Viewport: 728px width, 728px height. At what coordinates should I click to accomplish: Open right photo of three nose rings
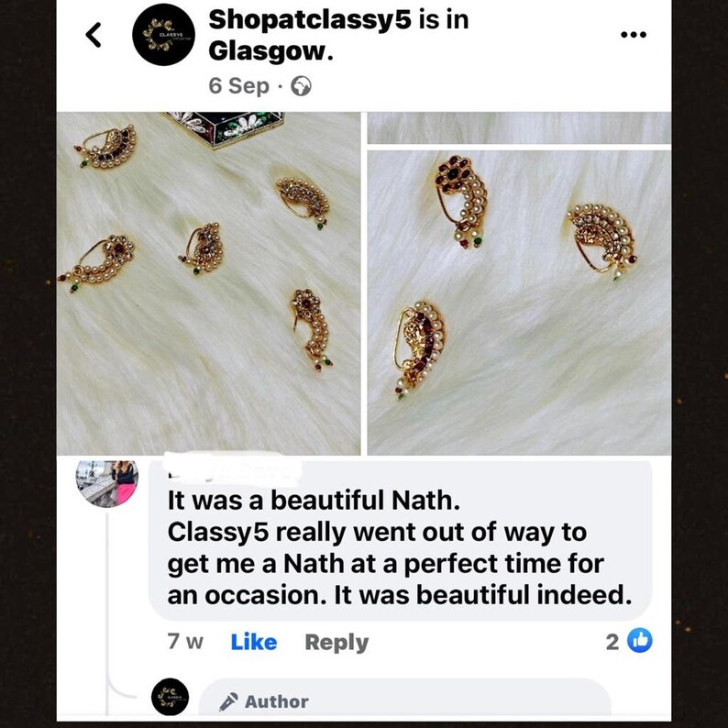[x=519, y=303]
